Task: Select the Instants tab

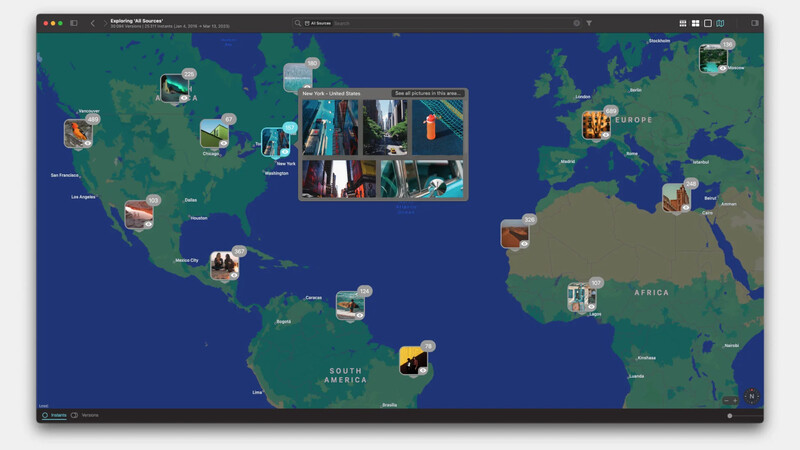Action: pos(55,415)
